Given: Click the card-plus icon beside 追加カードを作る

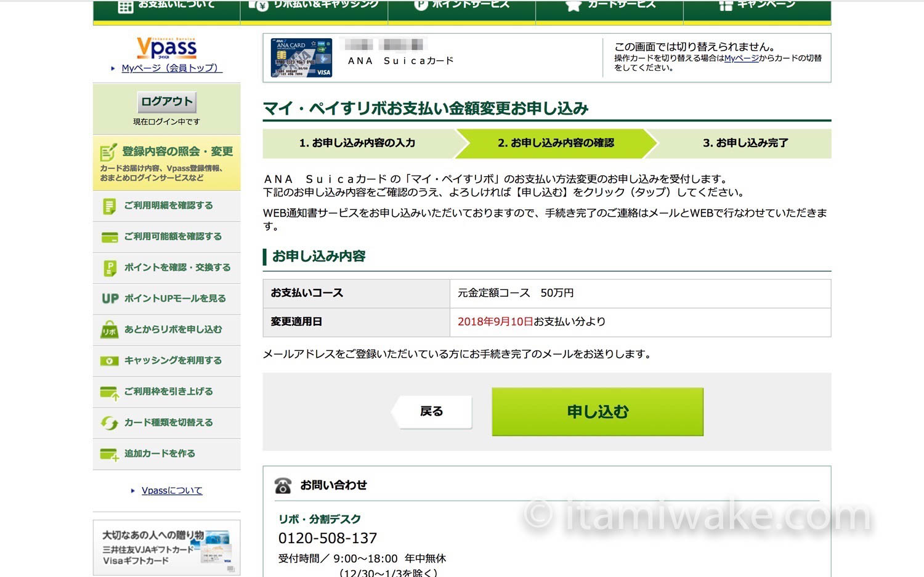Looking at the screenshot, I should click(110, 454).
